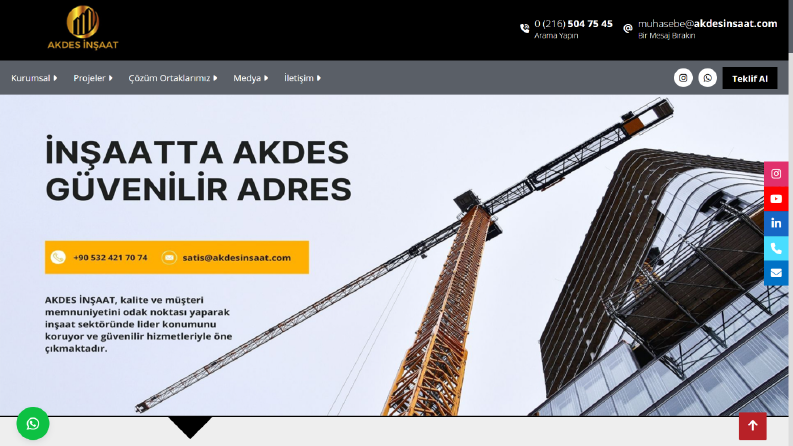Click the red back-to-top arrow button
This screenshot has height=446, width=793.
[x=753, y=426]
